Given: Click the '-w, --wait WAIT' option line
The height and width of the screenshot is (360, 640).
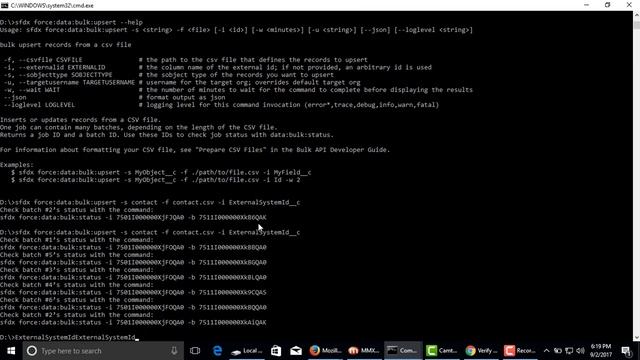Looking at the screenshot, I should click(x=238, y=90).
